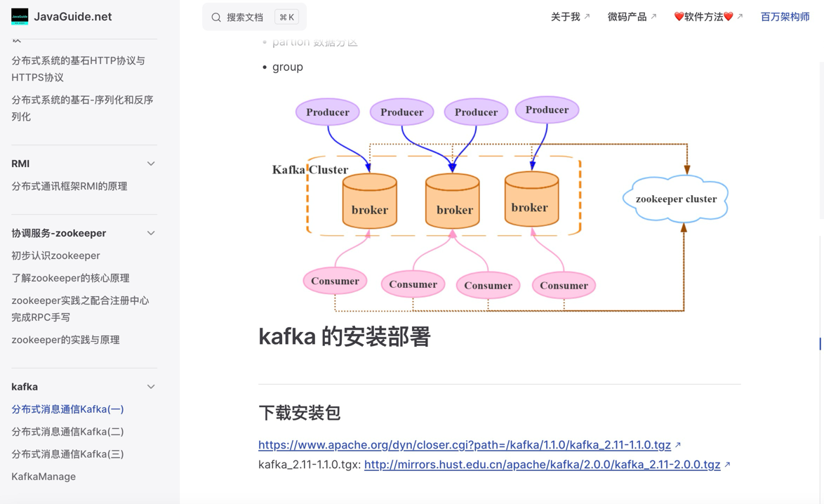This screenshot has height=504, width=824.
Task: Collapse the 协调服务-zookeeper sidebar section
Action: (x=151, y=233)
